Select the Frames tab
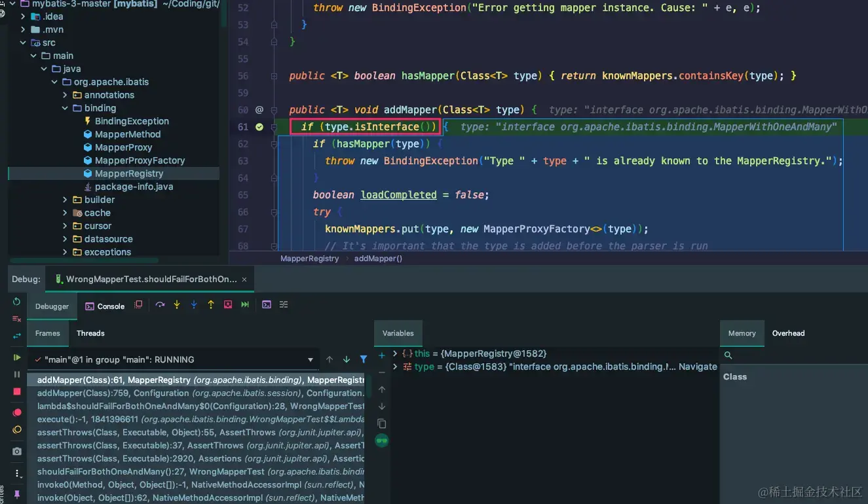 48,333
